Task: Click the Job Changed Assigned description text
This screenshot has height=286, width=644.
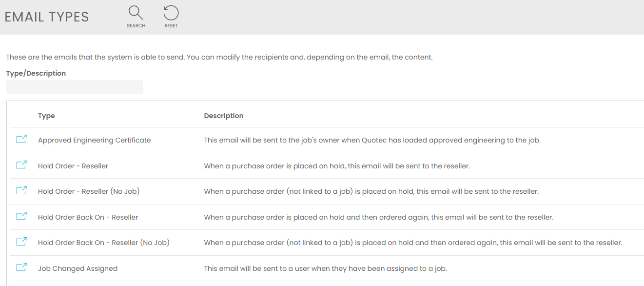Action: pos(325,268)
